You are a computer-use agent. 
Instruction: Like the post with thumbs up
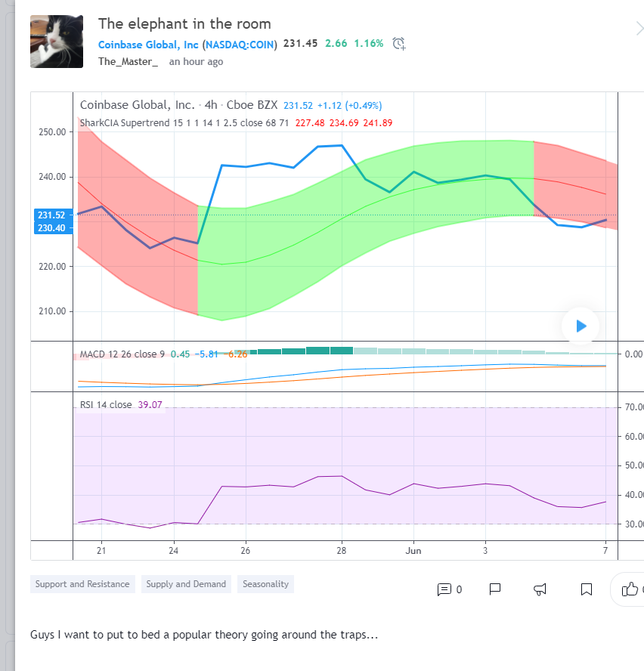coord(629,589)
